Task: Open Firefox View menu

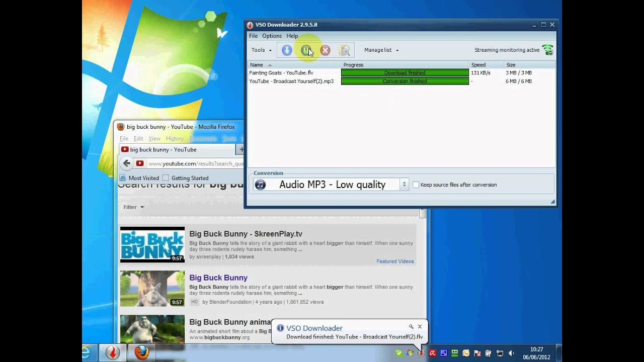Action: pyautogui.click(x=154, y=139)
